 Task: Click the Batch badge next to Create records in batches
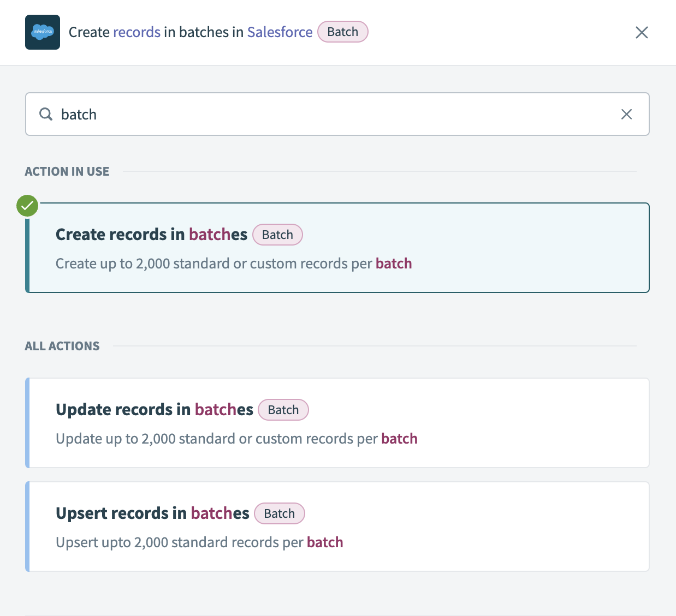(277, 235)
